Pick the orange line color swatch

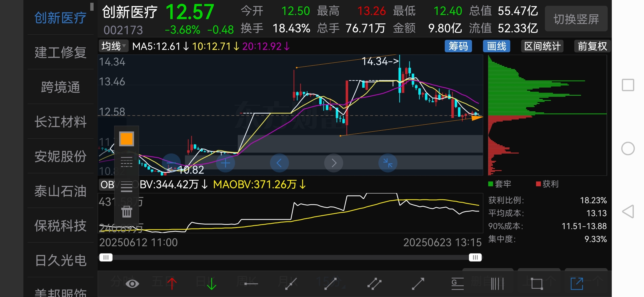127,139
